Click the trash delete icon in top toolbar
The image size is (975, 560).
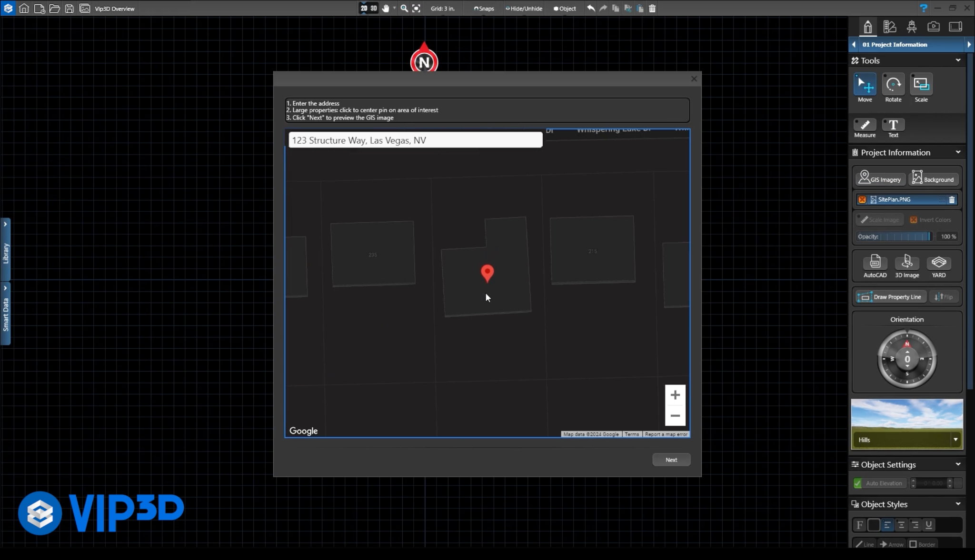[652, 8]
